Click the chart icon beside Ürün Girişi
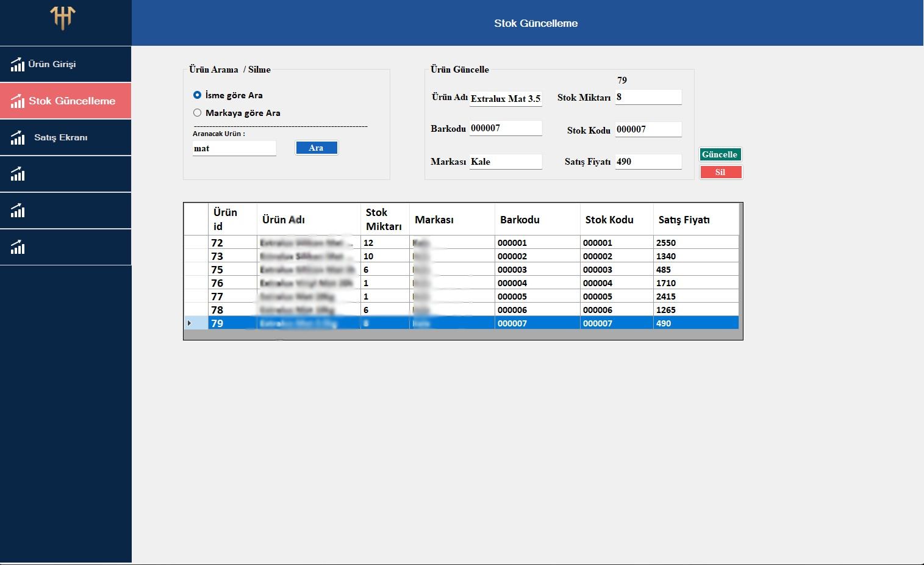Screen dimensions: 924x565 click(x=18, y=64)
